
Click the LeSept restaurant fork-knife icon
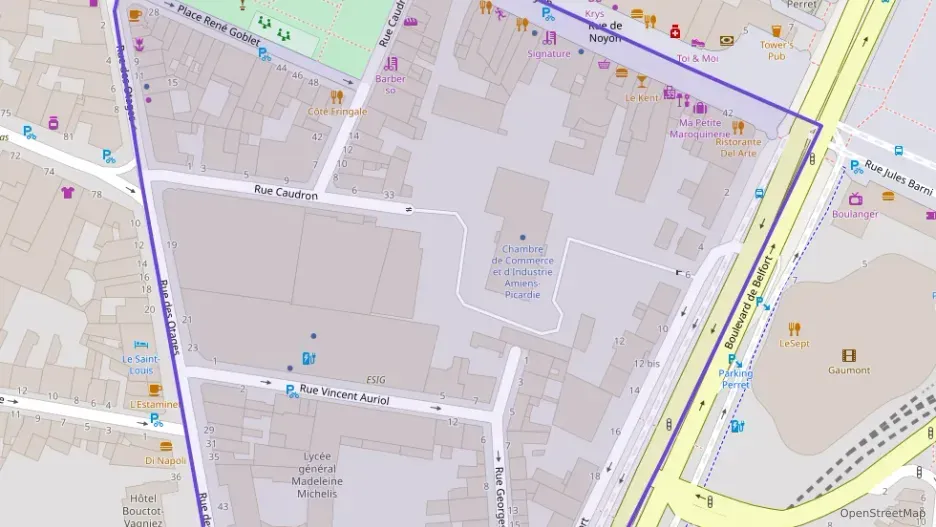pos(794,329)
